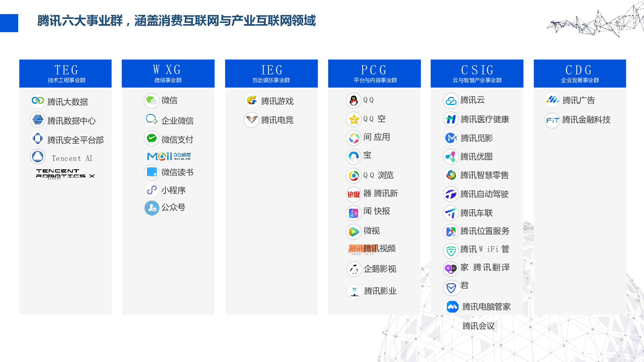Click the 微视 play icon
Screen dimensions: 644x362
pos(354,231)
